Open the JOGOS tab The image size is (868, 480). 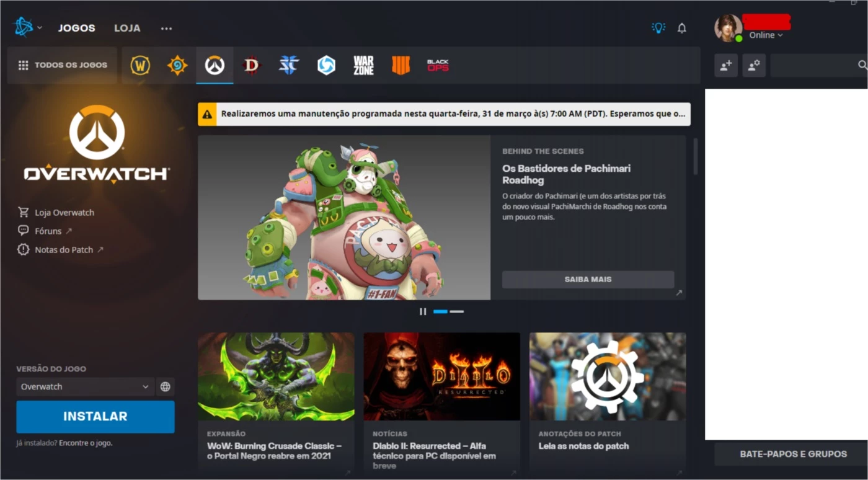77,28
